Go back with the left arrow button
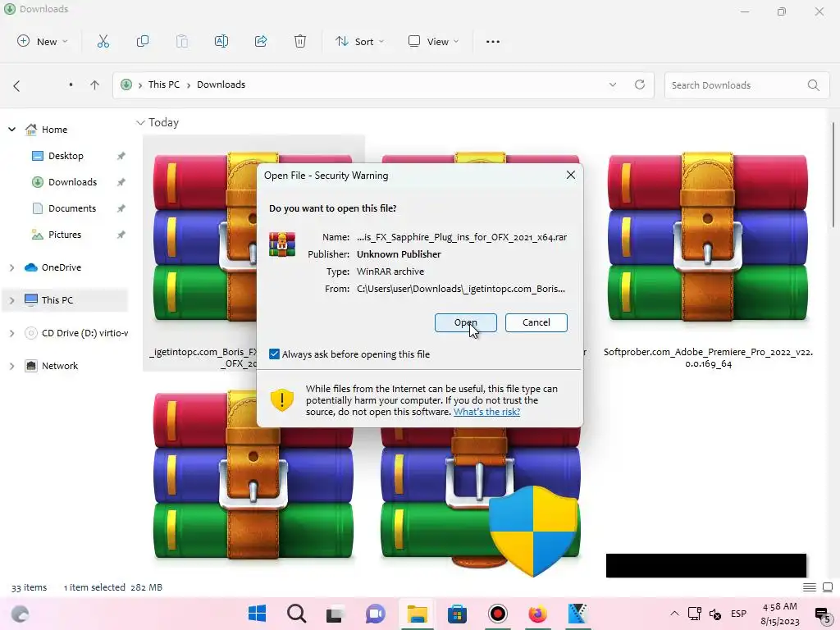The height and width of the screenshot is (630, 840). (16, 85)
